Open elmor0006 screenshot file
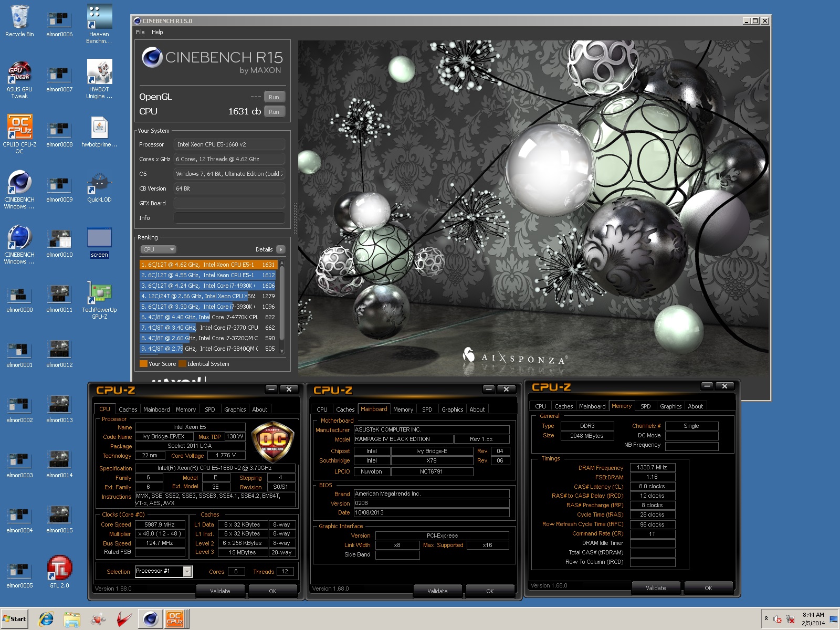The height and width of the screenshot is (630, 840). tap(59, 24)
